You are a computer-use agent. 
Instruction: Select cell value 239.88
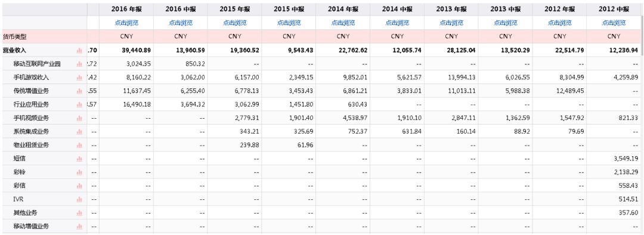(250, 146)
